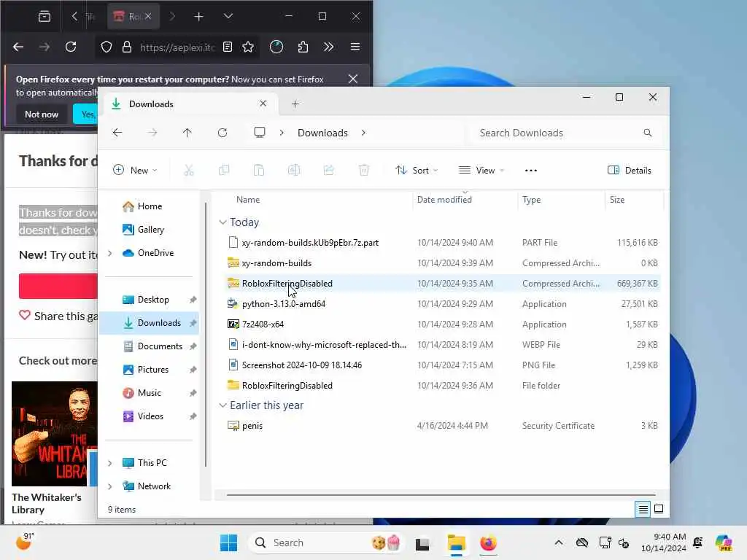Open Firefox from the taskbar
The height and width of the screenshot is (560, 747).
(488, 542)
